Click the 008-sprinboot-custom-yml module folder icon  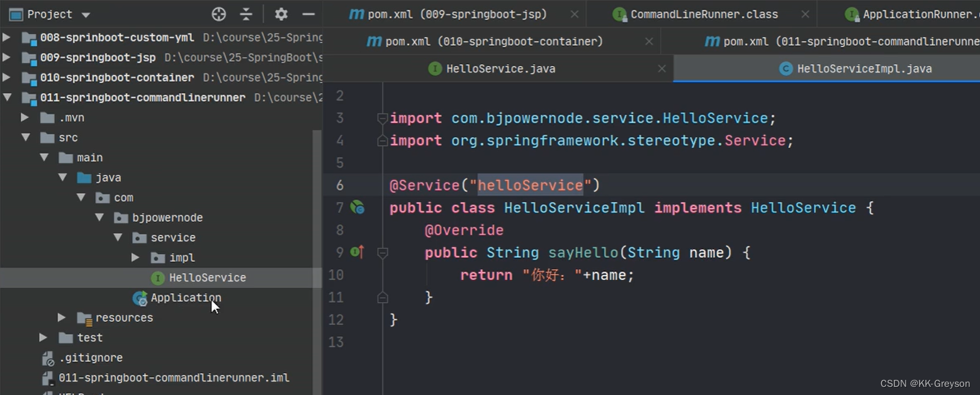29,38
